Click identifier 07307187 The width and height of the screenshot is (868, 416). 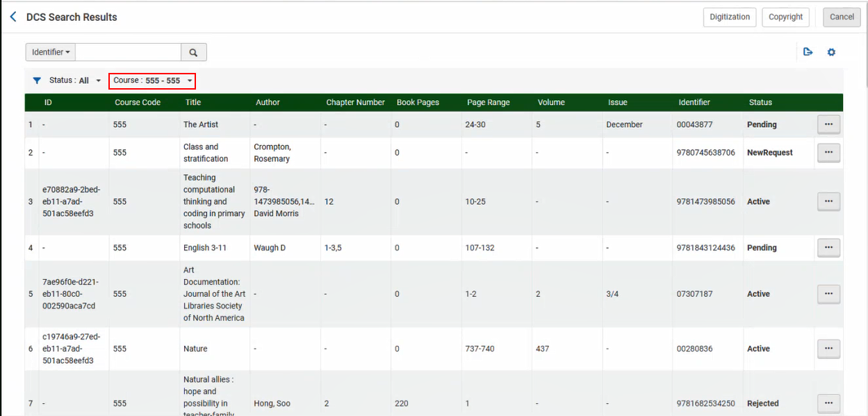(694, 294)
